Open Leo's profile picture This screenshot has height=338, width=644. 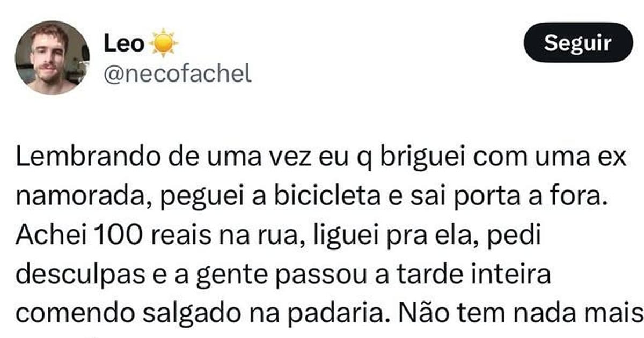point(52,58)
